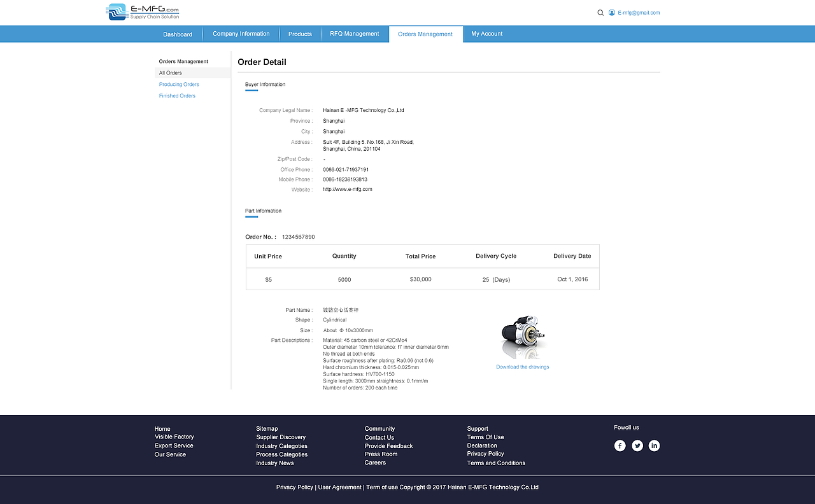Open the Company Information tab
The image size is (815, 504).
(241, 34)
